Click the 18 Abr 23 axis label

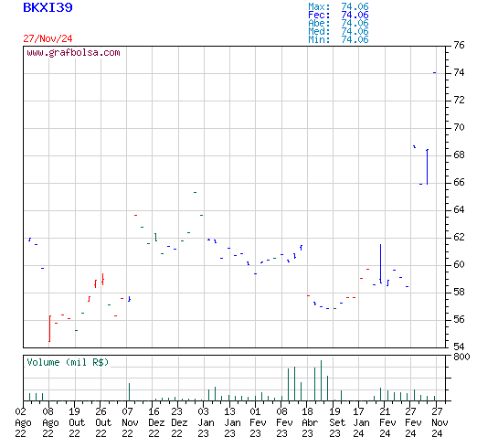coord(310,422)
